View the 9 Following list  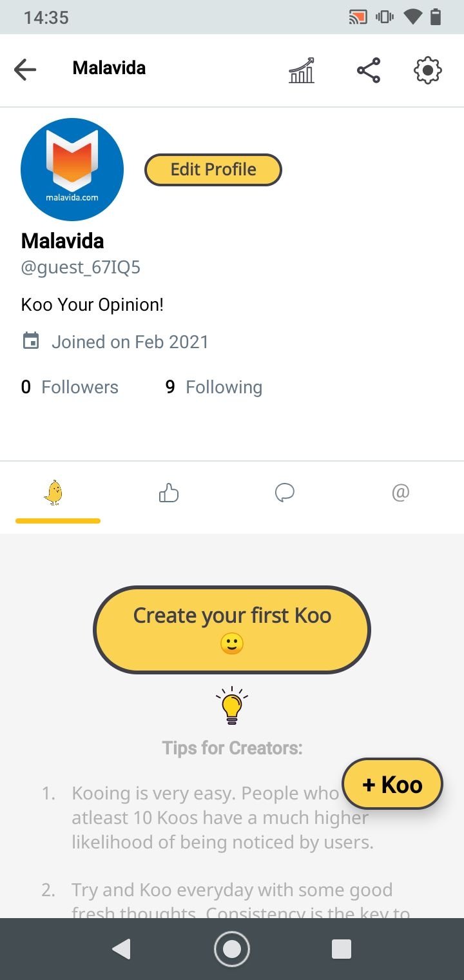pyautogui.click(x=214, y=387)
